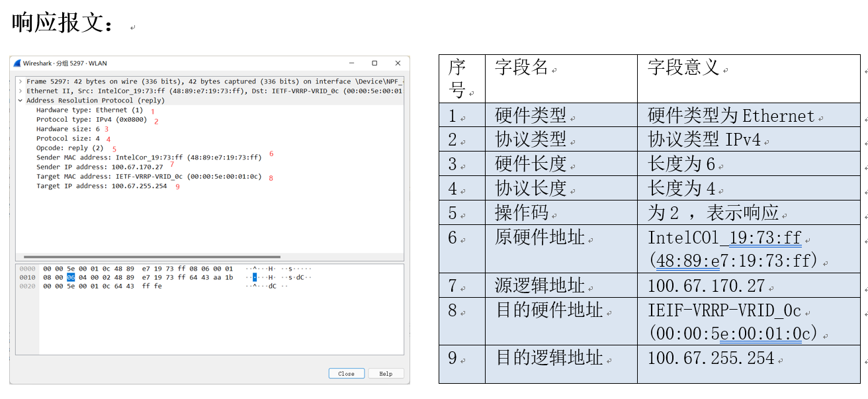Click the 操作码 field name cell

561,212
